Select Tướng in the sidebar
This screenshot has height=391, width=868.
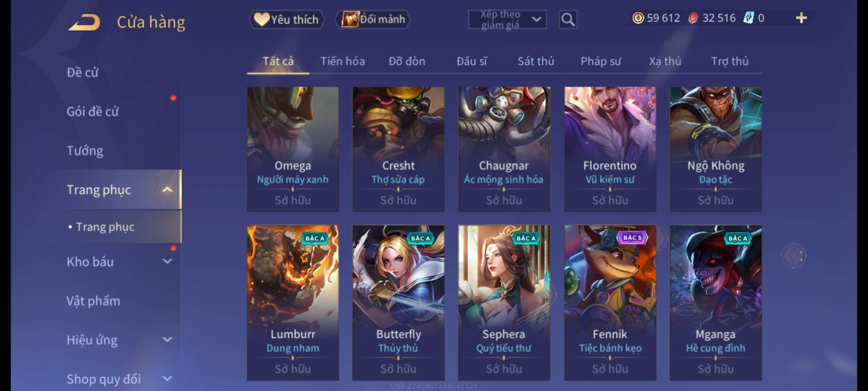coord(85,150)
